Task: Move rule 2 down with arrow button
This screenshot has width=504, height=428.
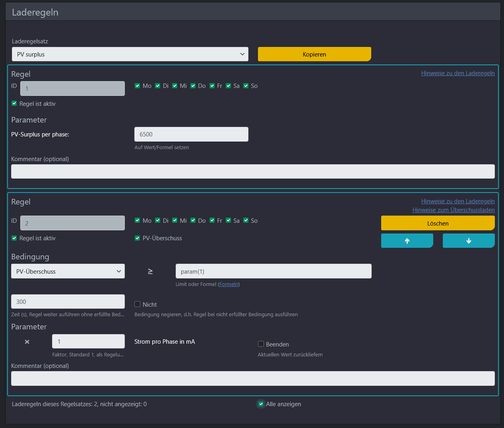Action: (469, 241)
